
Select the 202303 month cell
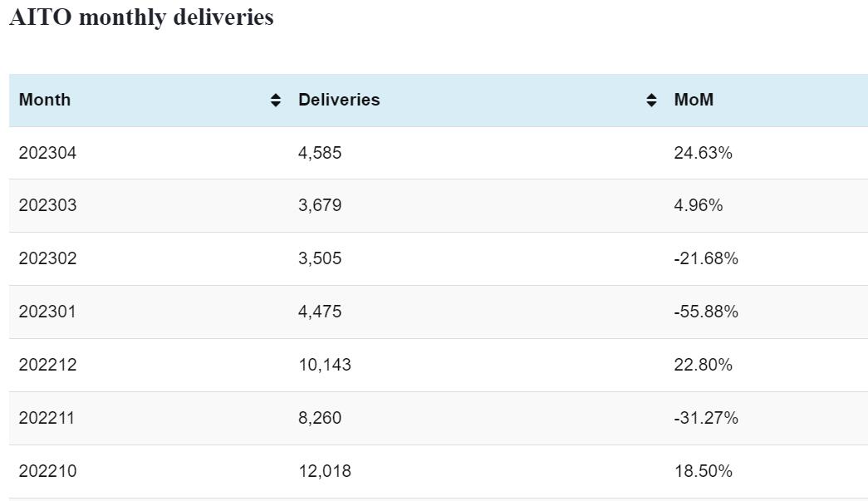point(47,205)
